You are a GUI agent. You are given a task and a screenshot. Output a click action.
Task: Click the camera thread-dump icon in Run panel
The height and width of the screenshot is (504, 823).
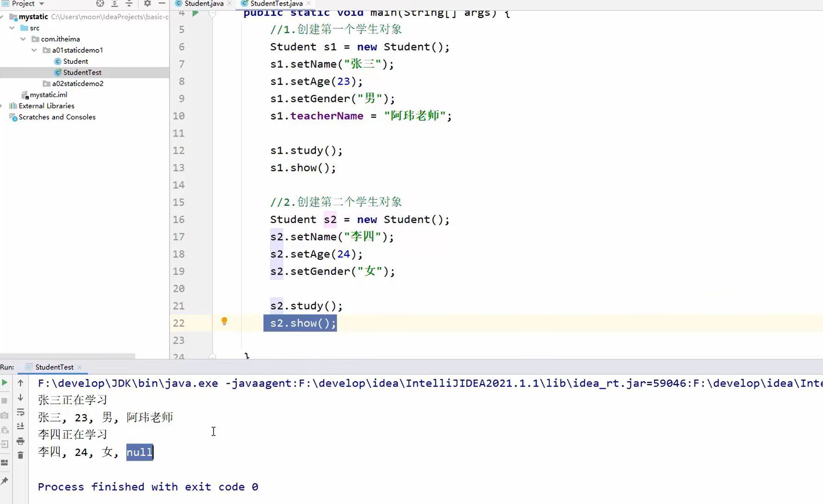5,415
